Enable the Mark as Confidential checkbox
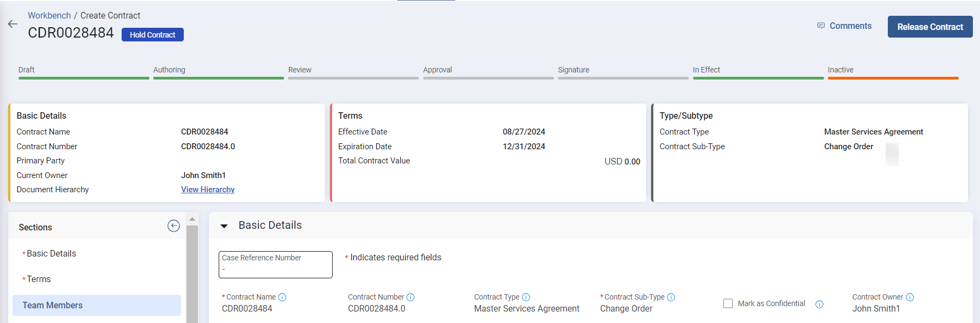 point(728,303)
